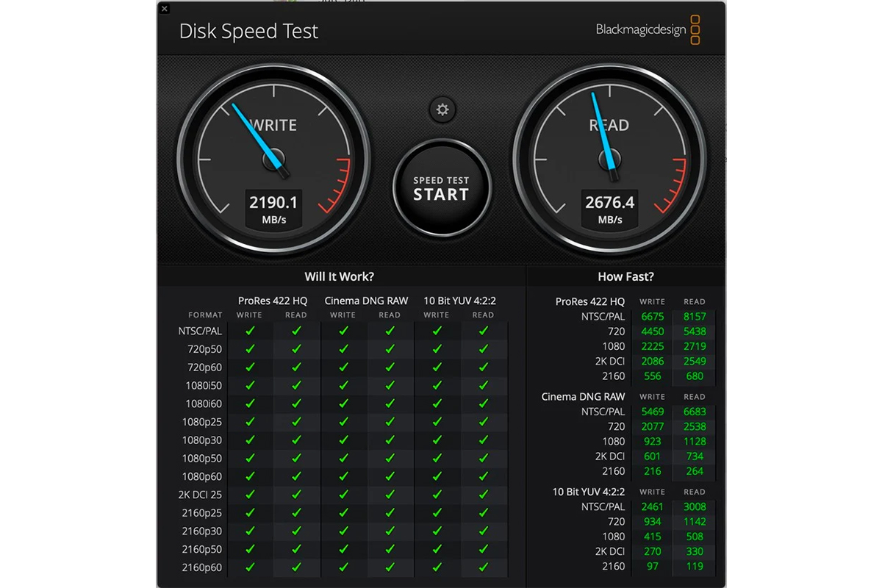
Task: Select the How Fast? panel header
Action: tap(625, 277)
